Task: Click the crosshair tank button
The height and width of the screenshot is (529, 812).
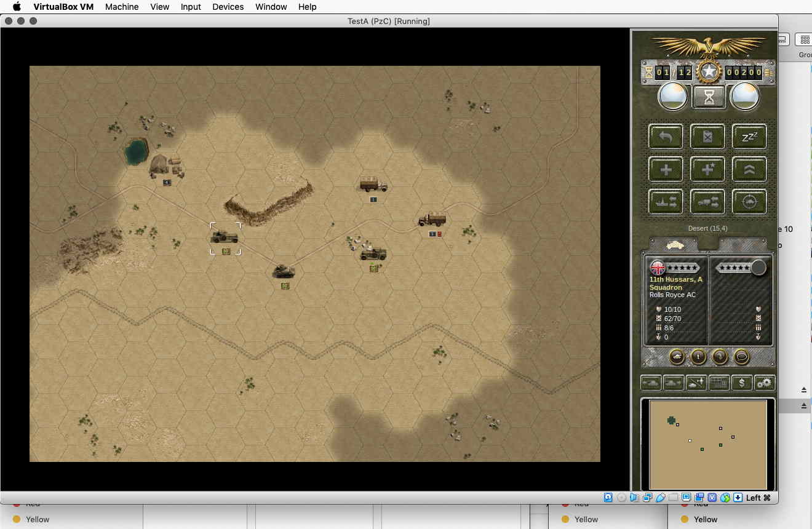Action: point(749,202)
